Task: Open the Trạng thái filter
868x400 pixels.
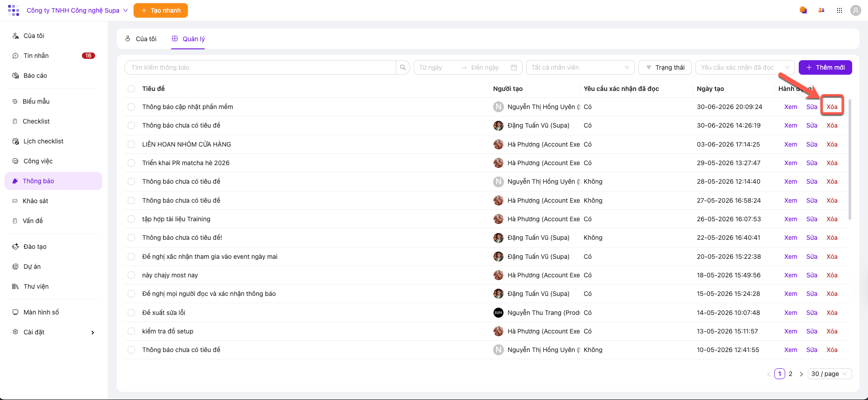Action: tap(665, 67)
